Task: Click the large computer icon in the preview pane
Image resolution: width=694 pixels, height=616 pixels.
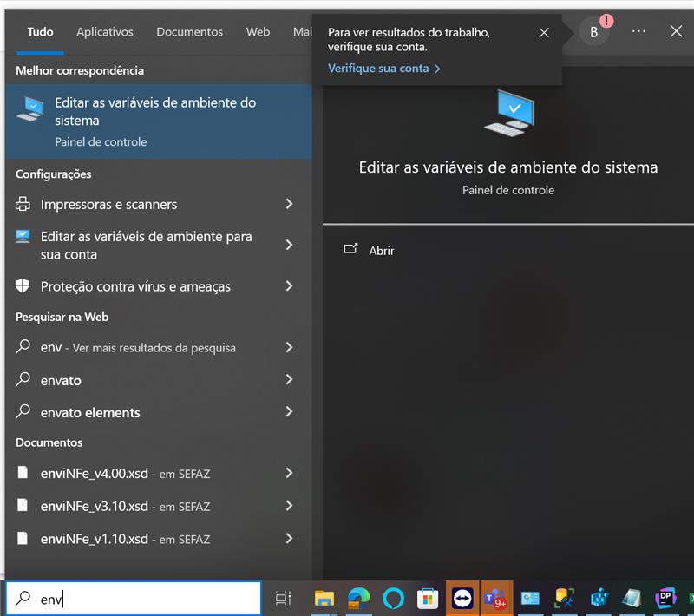Action: coord(509,113)
